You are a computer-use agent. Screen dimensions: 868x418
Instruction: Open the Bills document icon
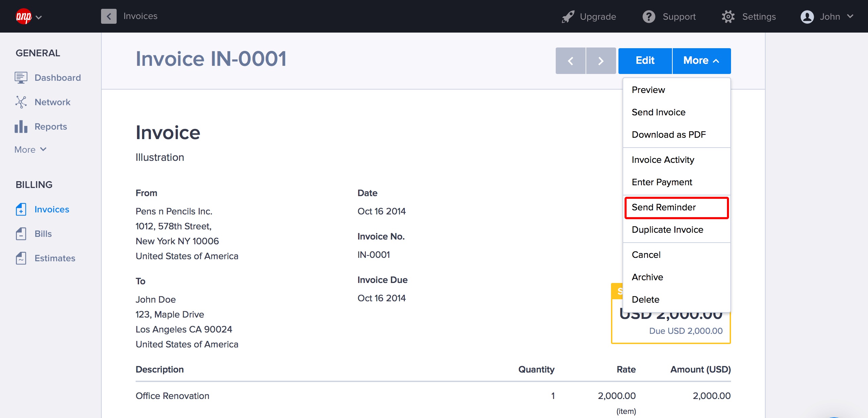(21, 234)
